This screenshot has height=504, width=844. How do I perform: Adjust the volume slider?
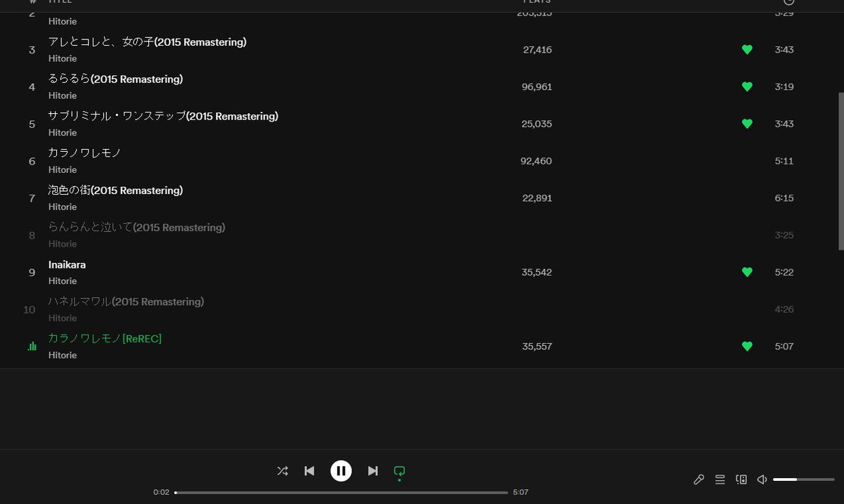click(803, 479)
